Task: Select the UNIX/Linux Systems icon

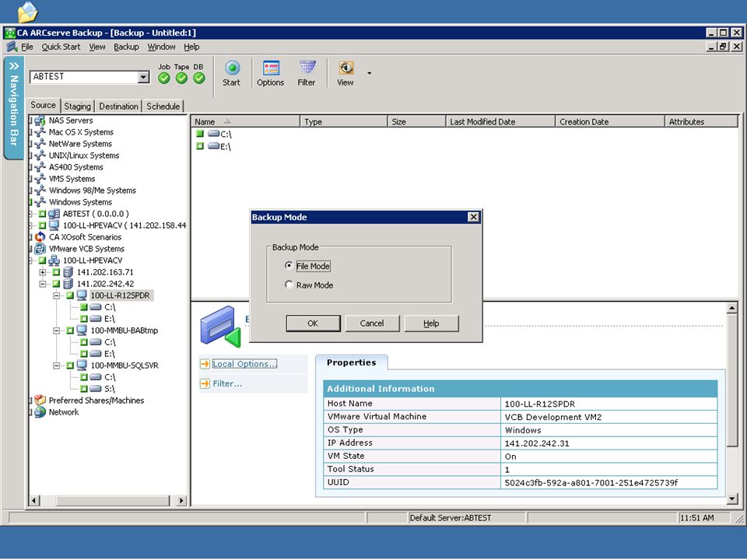Action: tap(40, 156)
